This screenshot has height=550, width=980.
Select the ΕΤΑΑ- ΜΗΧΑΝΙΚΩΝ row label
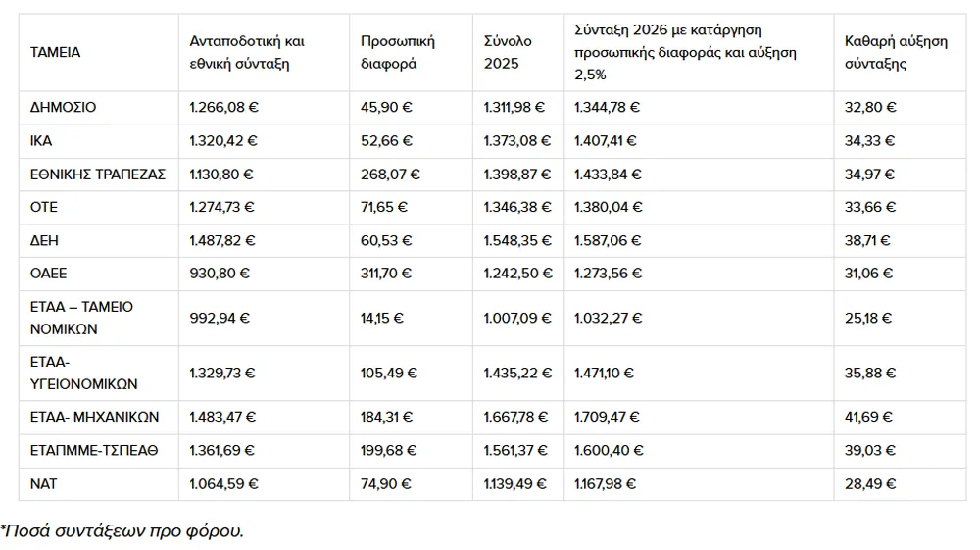[x=94, y=417]
